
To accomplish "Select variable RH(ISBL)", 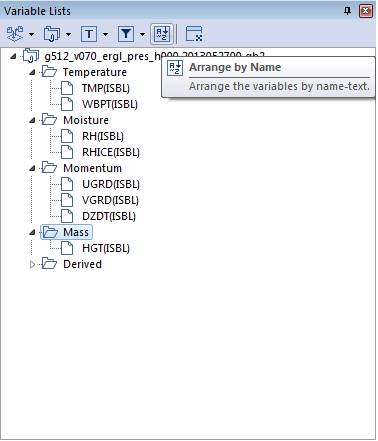I will coord(103,136).
